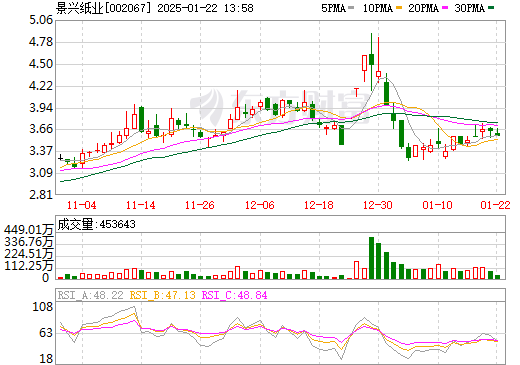Viewport: 520px width, 365px height.
Task: Click the 5PMA legend label
Action: pos(333,8)
